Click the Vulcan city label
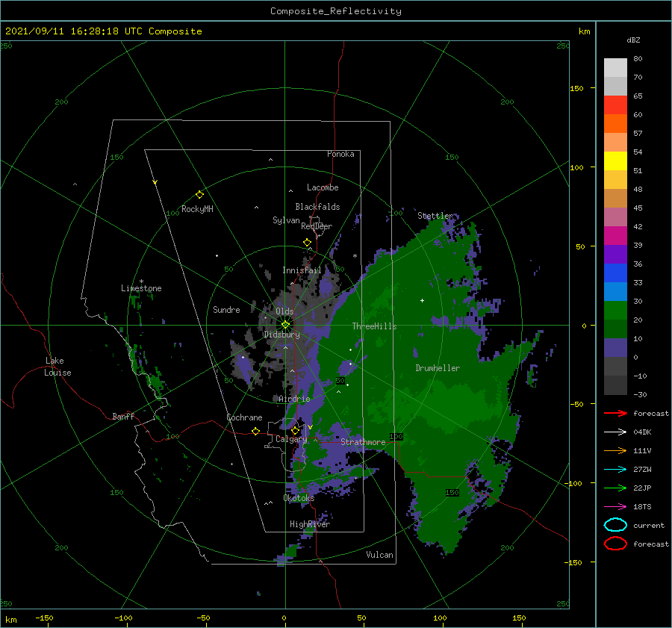The width and height of the screenshot is (672, 628). tap(380, 555)
